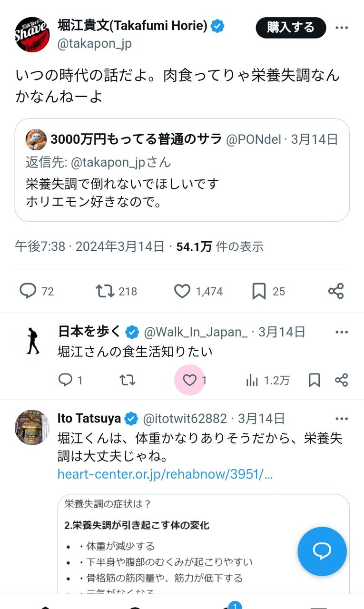
Task: Like the main tweet with 1,474 likes
Action: click(182, 291)
